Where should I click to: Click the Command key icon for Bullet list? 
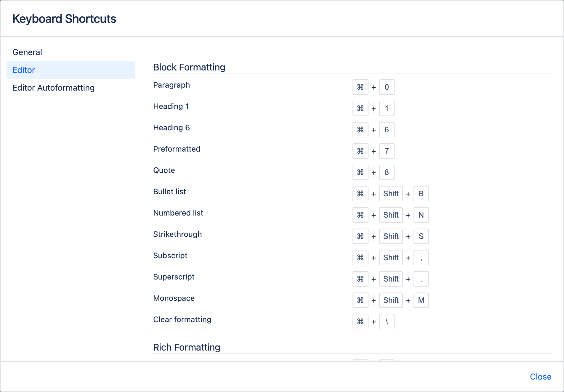[x=360, y=194]
